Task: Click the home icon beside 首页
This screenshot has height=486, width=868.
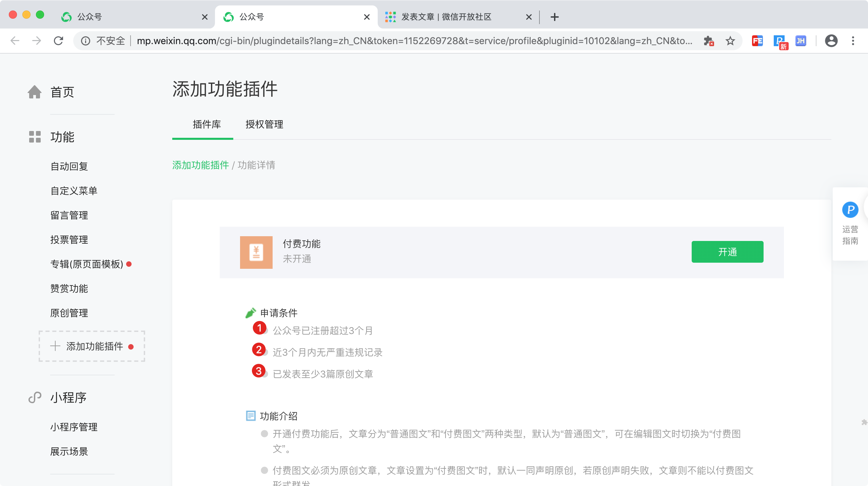Action: click(x=35, y=92)
